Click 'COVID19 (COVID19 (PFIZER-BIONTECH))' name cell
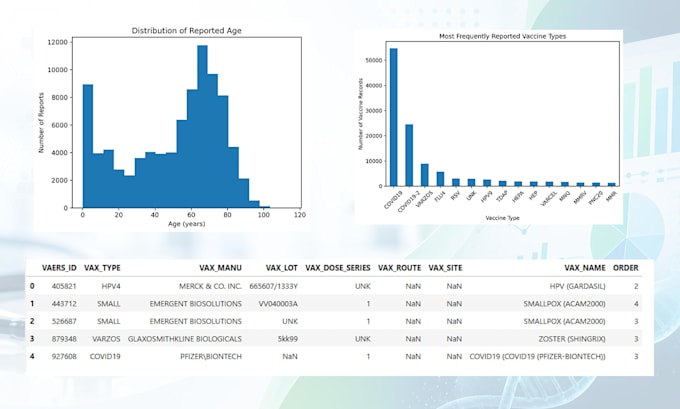The height and width of the screenshot is (409, 680). [537, 357]
